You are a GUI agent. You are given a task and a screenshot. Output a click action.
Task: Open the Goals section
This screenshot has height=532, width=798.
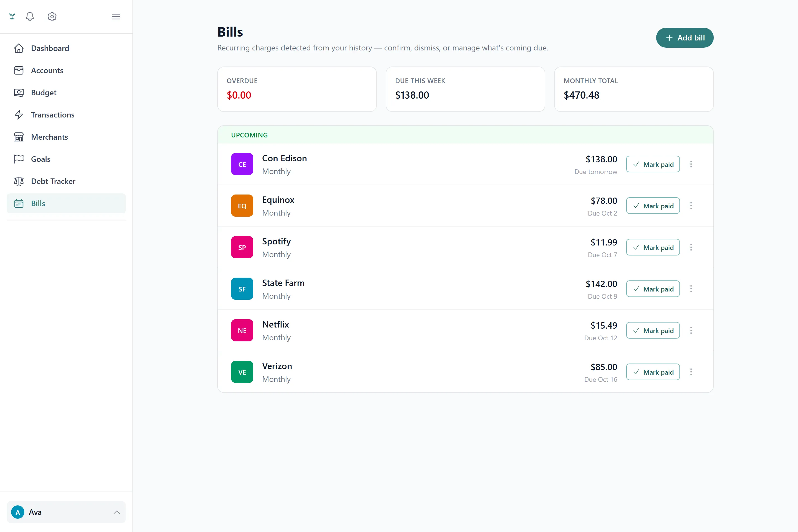click(x=66, y=159)
